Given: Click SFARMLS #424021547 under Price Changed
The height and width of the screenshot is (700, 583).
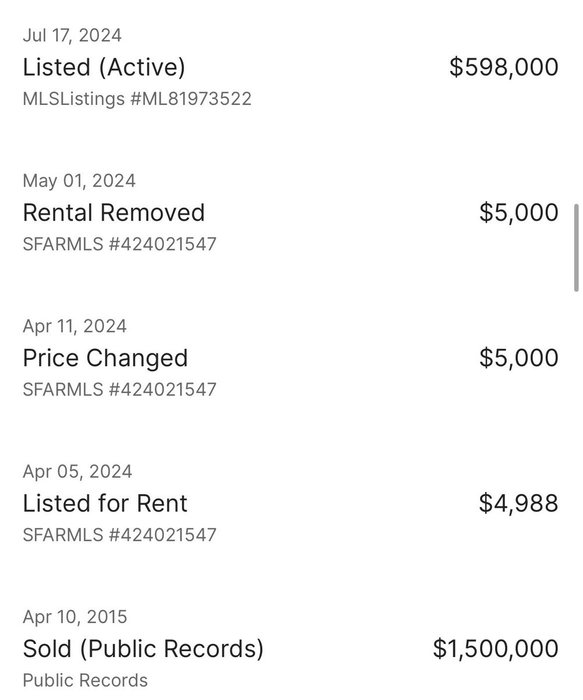Looking at the screenshot, I should (120, 390).
